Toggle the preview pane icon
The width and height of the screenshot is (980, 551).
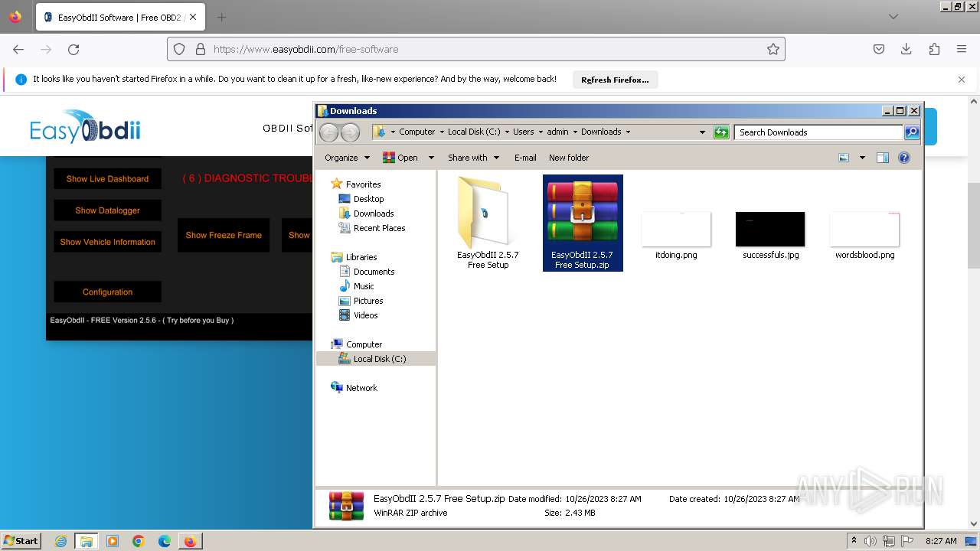[x=883, y=158]
